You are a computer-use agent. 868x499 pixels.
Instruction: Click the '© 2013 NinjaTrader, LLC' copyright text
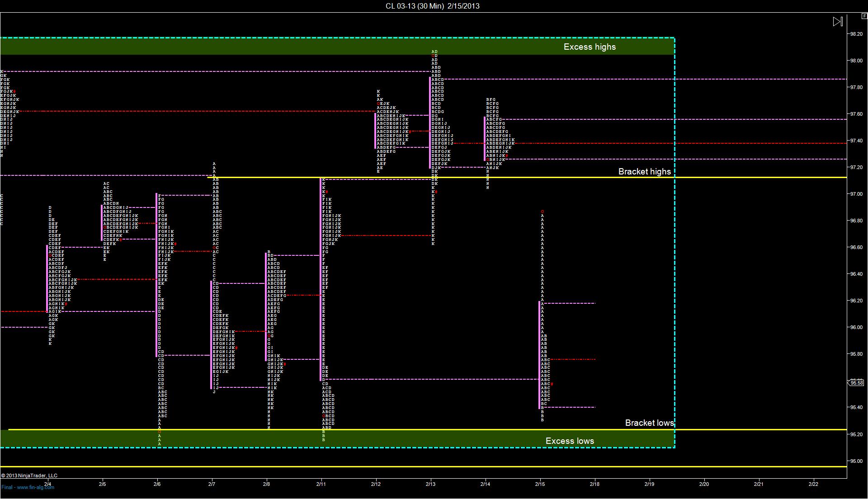29,475
